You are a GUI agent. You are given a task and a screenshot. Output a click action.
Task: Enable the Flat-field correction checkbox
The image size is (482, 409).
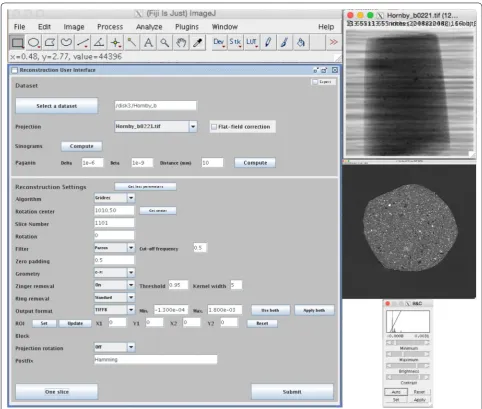tap(214, 127)
